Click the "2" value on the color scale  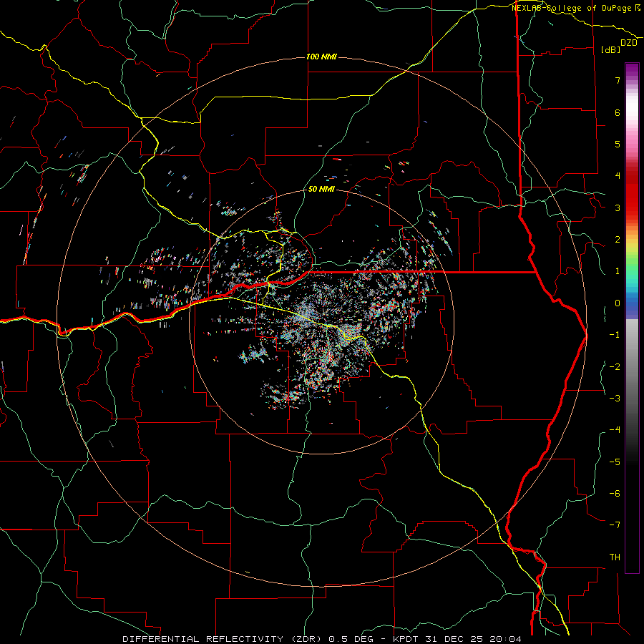click(x=618, y=240)
